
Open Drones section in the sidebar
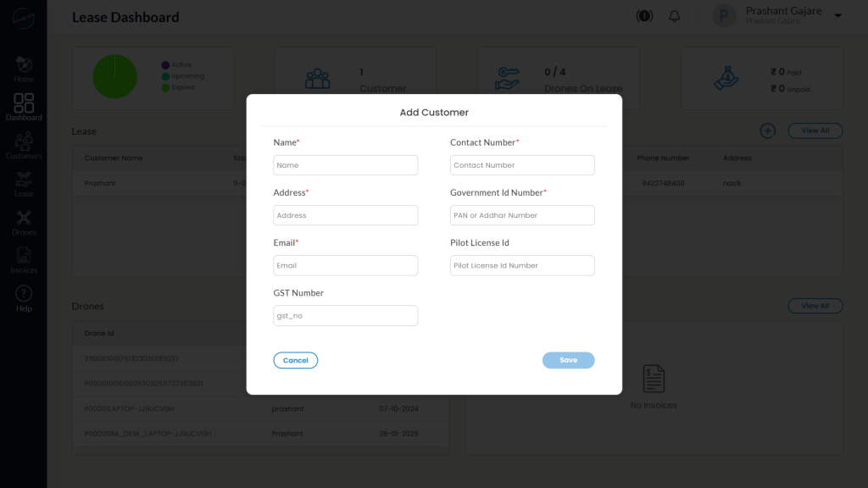click(24, 223)
